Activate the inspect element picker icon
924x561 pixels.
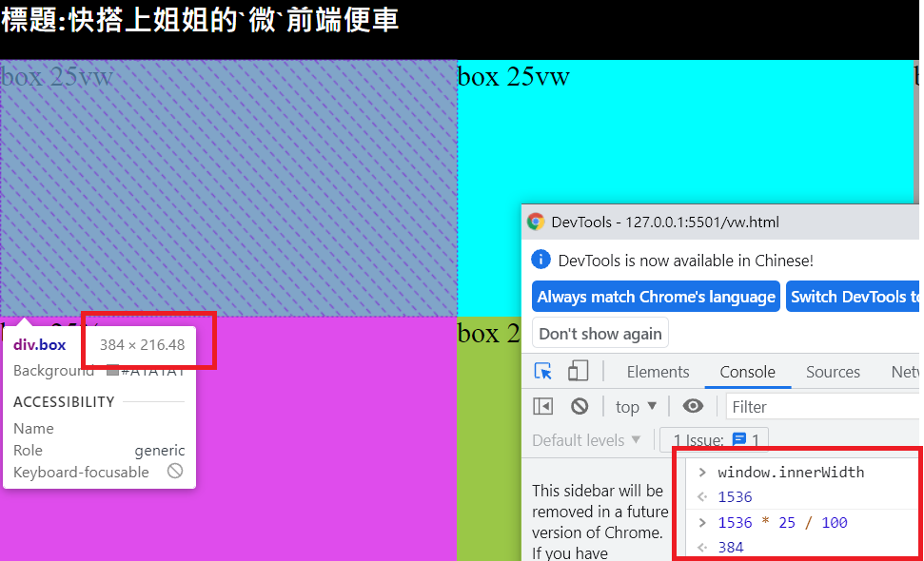[542, 372]
